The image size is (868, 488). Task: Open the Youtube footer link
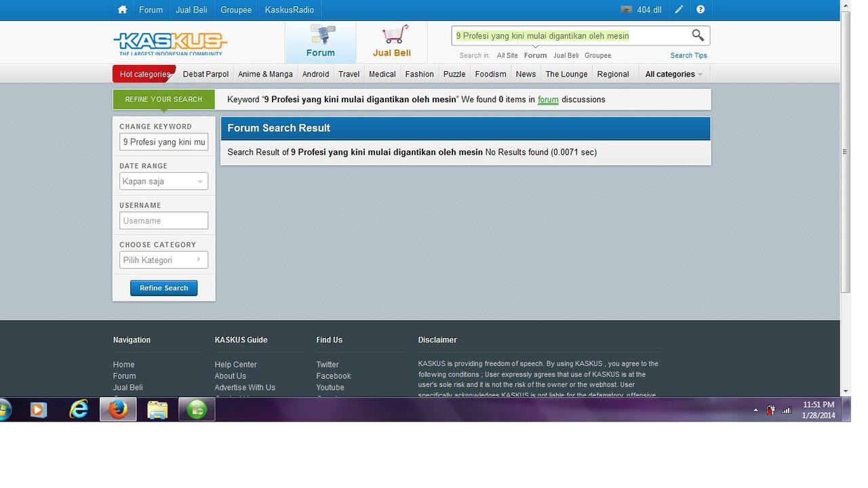pyautogui.click(x=330, y=388)
